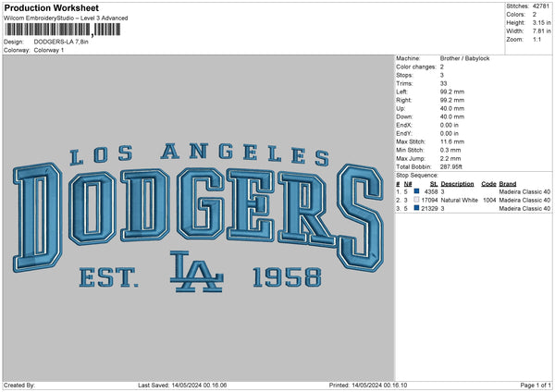Click the 'N#' column header
The width and height of the screenshot is (555, 392).
pos(408,184)
